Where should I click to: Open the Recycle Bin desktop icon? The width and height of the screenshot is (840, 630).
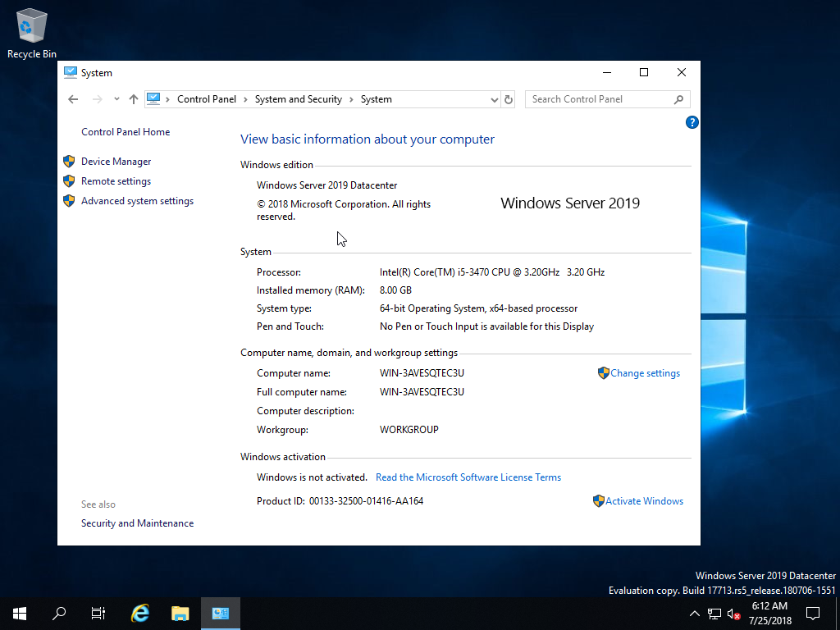tap(32, 33)
